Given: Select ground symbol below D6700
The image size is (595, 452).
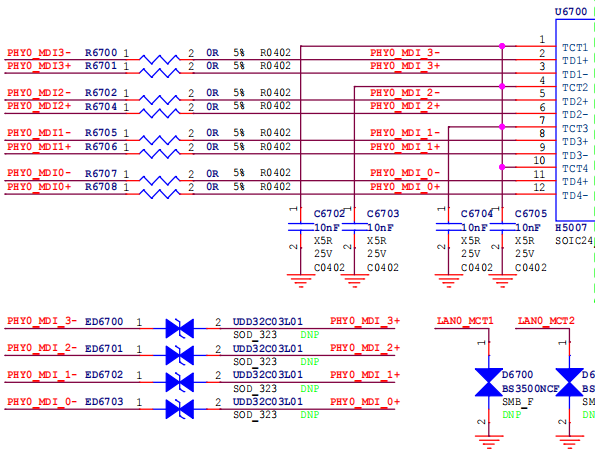Looking at the screenshot, I should tap(489, 442).
